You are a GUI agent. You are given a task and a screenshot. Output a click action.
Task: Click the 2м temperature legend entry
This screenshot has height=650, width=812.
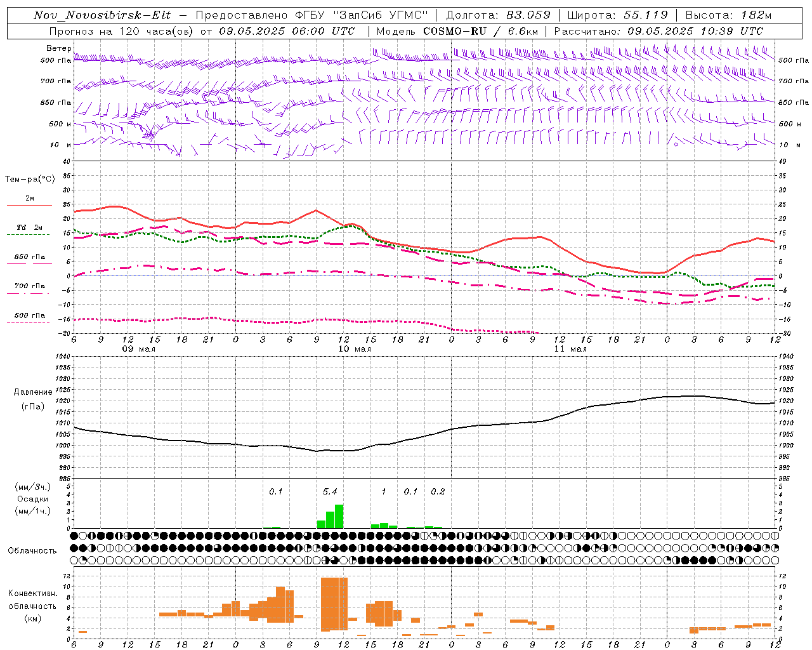coord(30,199)
